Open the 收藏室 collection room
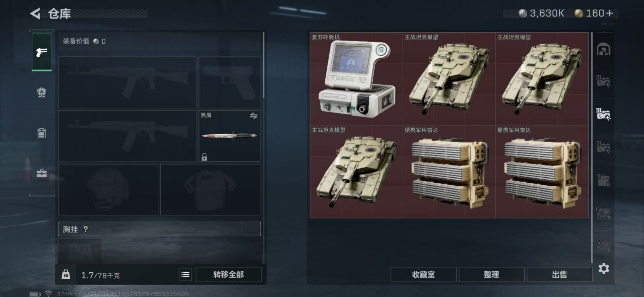The image size is (644, 297). point(423,275)
